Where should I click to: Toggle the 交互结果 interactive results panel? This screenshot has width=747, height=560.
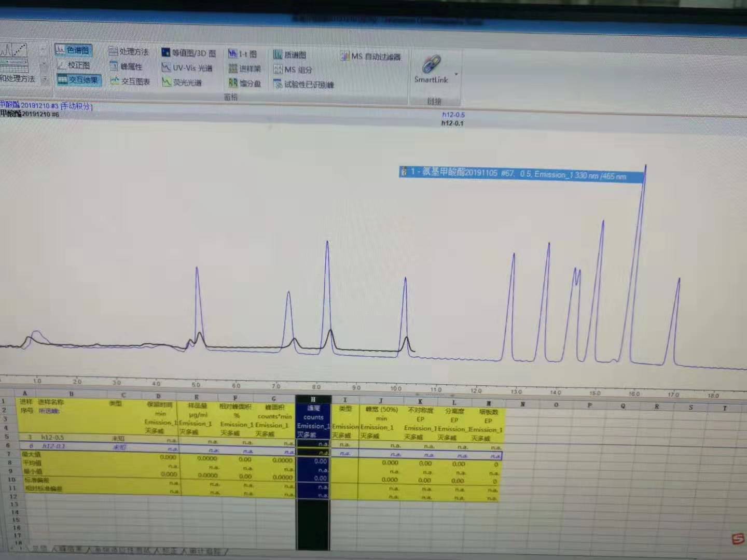tap(78, 80)
